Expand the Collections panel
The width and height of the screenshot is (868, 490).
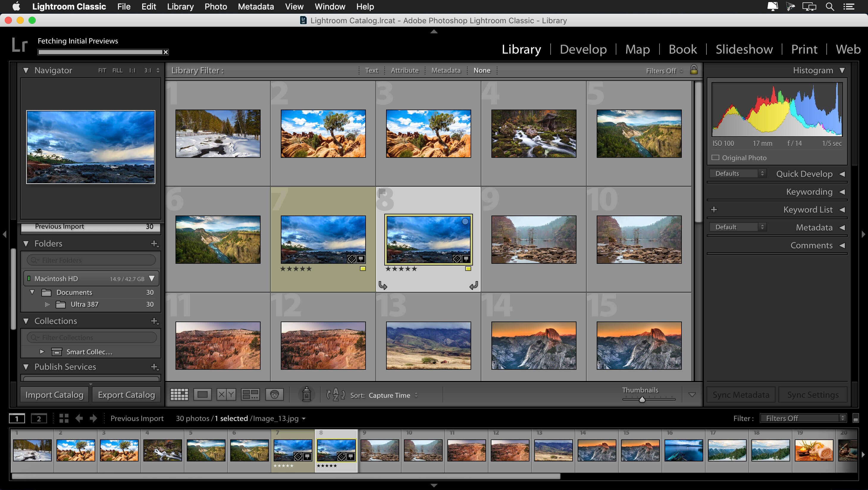(27, 321)
